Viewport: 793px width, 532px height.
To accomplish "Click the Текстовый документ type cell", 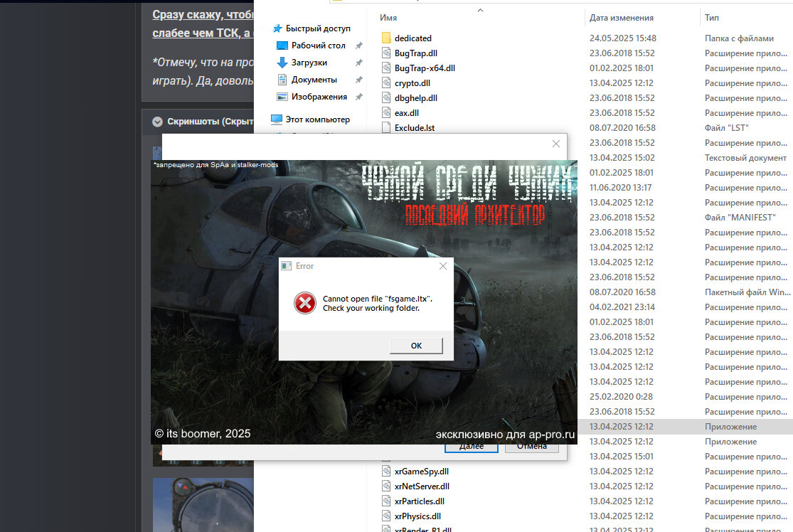I will tap(745, 158).
